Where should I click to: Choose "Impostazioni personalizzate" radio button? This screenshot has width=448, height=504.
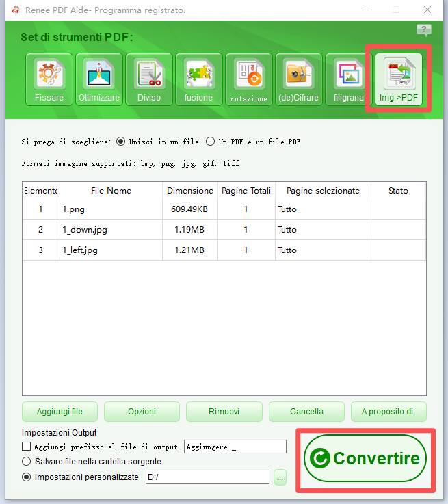tap(27, 477)
